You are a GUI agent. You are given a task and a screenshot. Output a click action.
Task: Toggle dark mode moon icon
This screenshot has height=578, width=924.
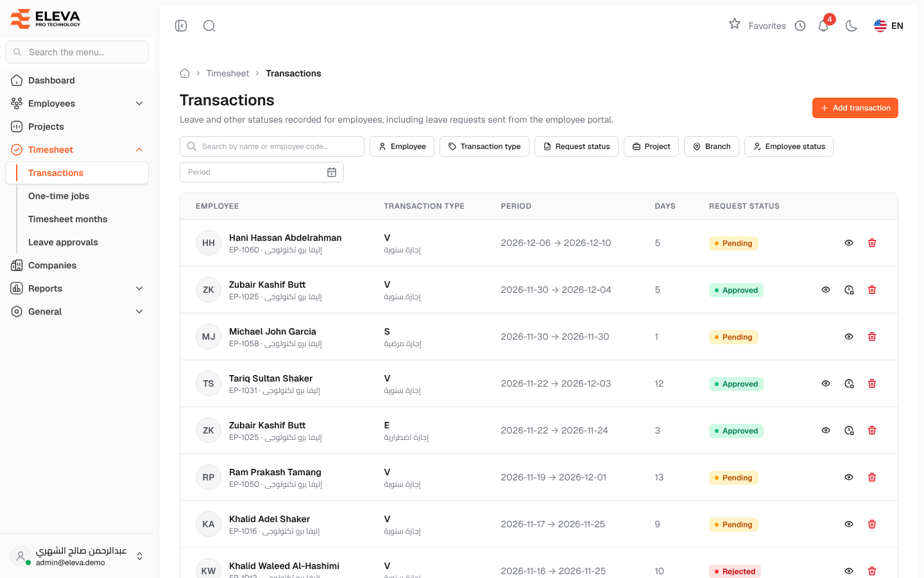(x=851, y=26)
